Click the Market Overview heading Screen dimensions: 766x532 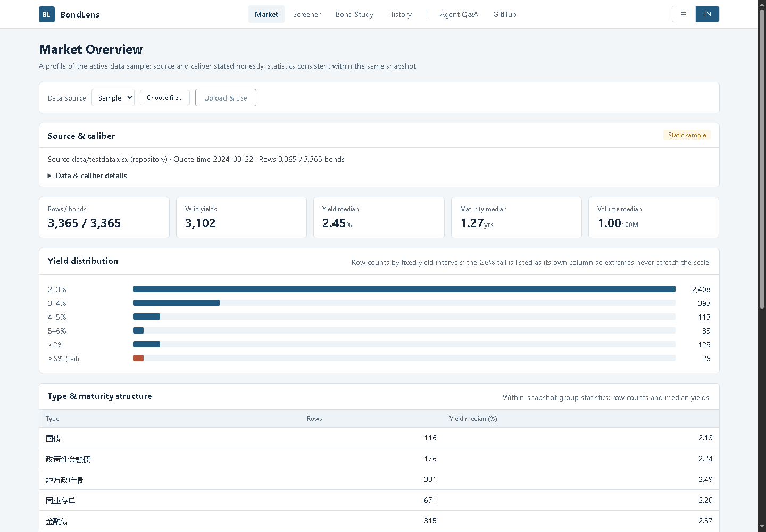click(x=91, y=49)
